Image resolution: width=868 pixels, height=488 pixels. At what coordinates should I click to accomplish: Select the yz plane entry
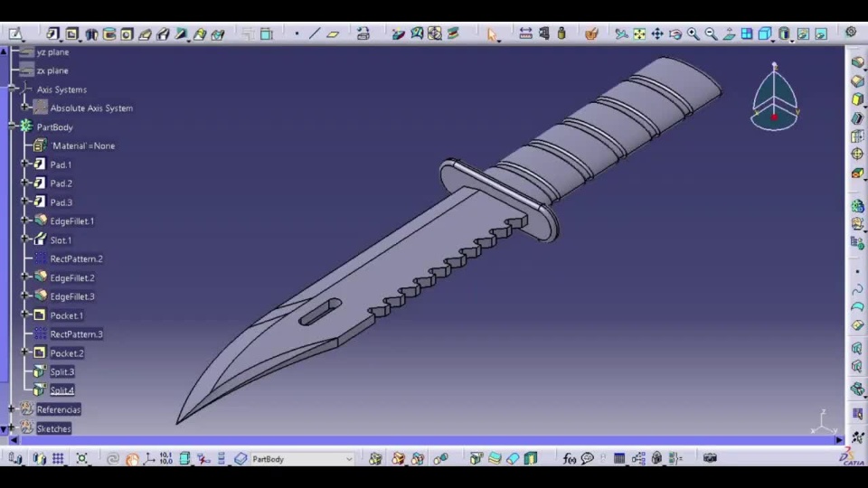click(52, 52)
